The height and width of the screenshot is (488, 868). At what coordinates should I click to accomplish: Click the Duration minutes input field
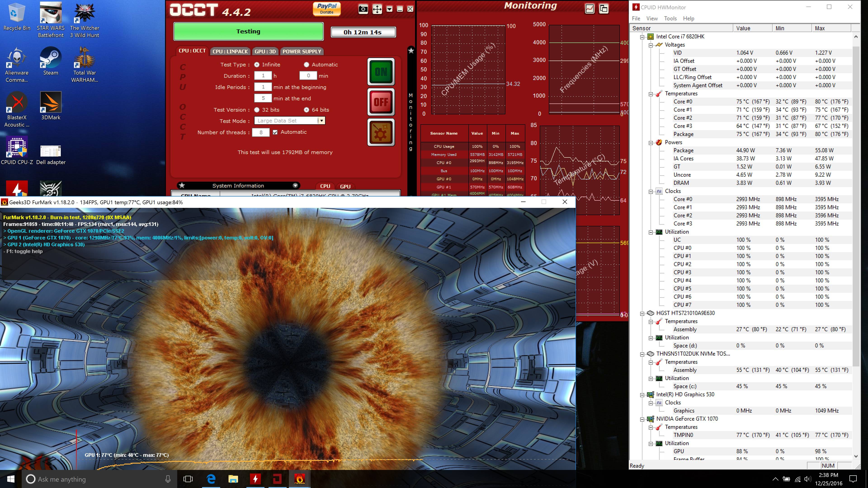(x=308, y=76)
